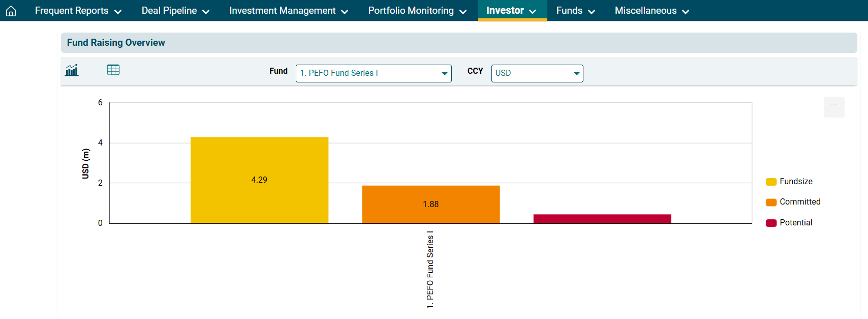Expand the Investment Management menu
Viewport: 868px width, 319px height.
(x=288, y=11)
